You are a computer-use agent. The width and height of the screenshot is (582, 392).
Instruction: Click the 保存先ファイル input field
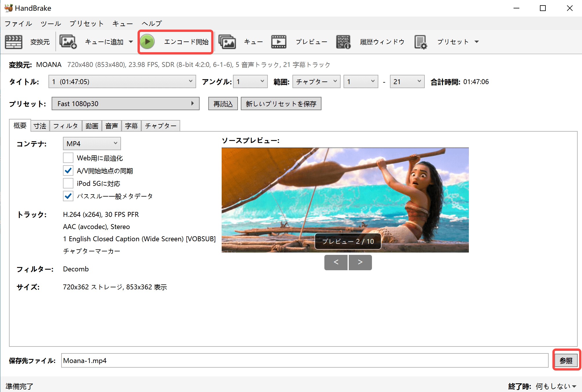click(x=305, y=360)
